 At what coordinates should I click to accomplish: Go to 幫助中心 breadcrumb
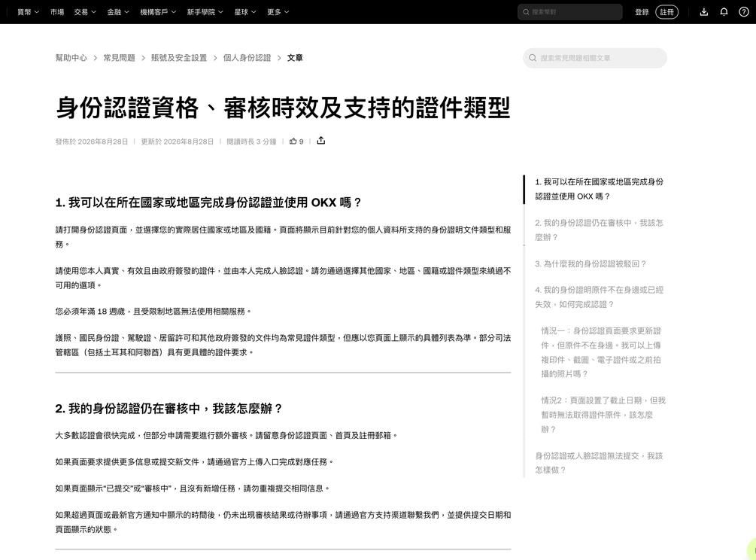tap(71, 58)
